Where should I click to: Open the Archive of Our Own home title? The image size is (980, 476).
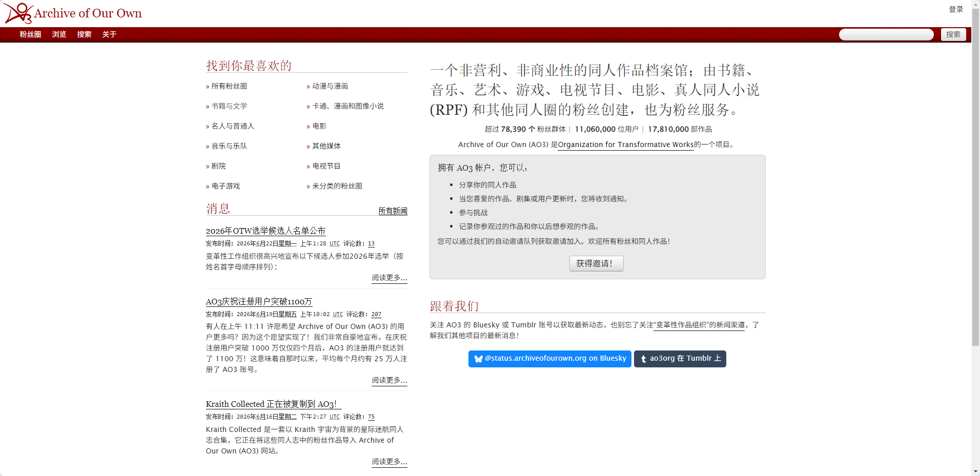coord(88,13)
